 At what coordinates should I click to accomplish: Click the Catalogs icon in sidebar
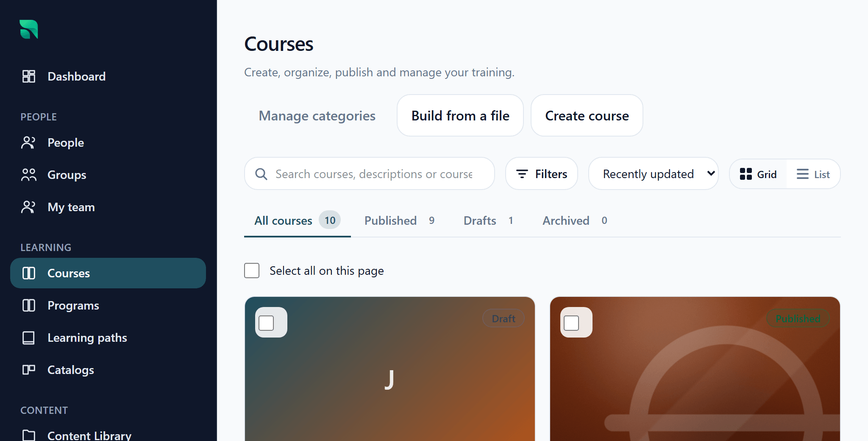tap(29, 370)
